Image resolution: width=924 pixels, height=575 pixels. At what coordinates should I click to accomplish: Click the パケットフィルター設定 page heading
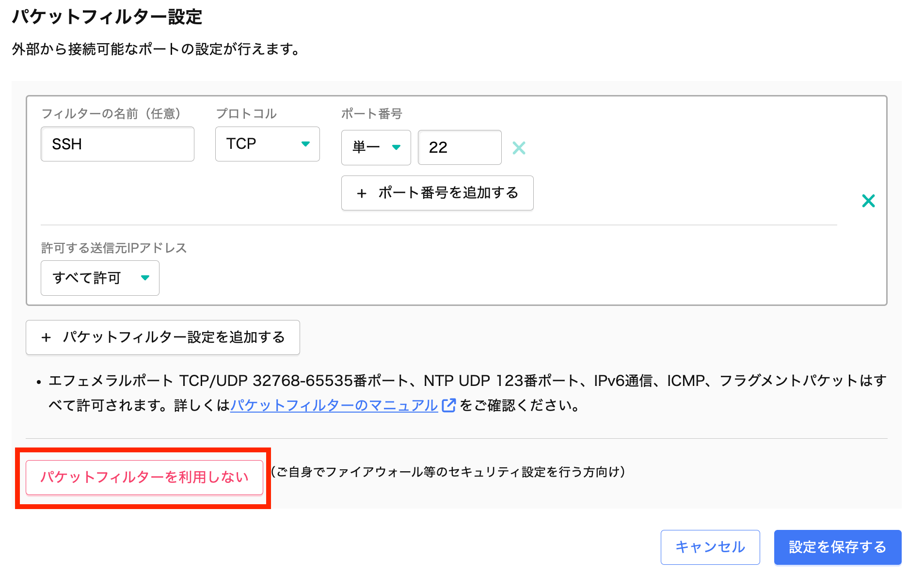point(107,17)
